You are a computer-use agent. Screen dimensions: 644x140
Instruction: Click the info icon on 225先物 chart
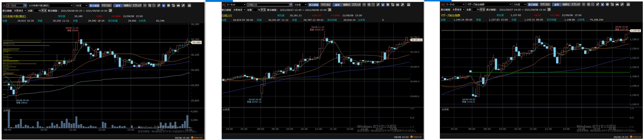[169, 5]
